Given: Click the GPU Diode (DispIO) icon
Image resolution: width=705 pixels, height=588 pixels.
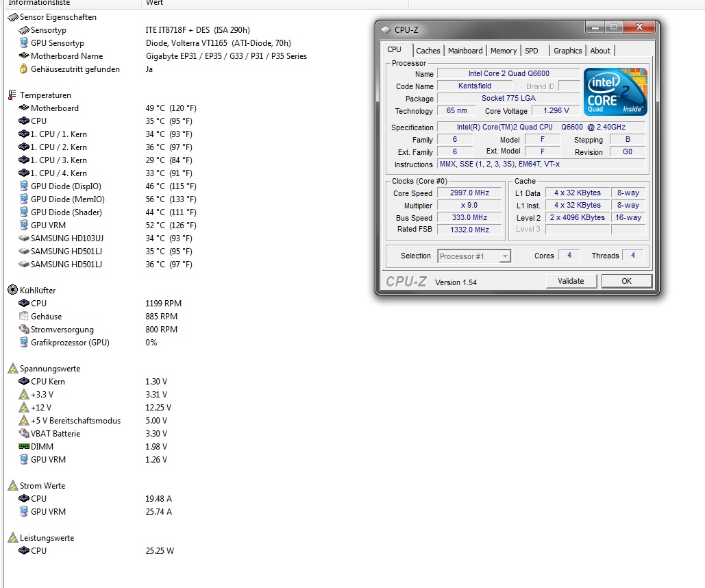Looking at the screenshot, I should 24,186.
